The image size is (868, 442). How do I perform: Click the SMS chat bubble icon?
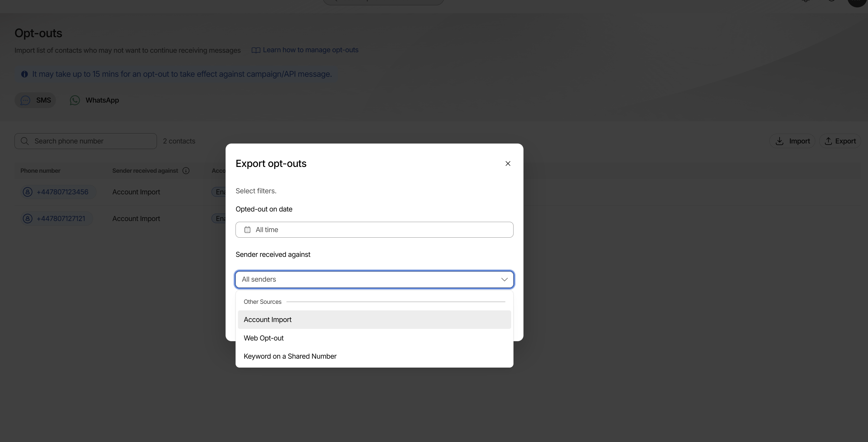click(x=25, y=100)
